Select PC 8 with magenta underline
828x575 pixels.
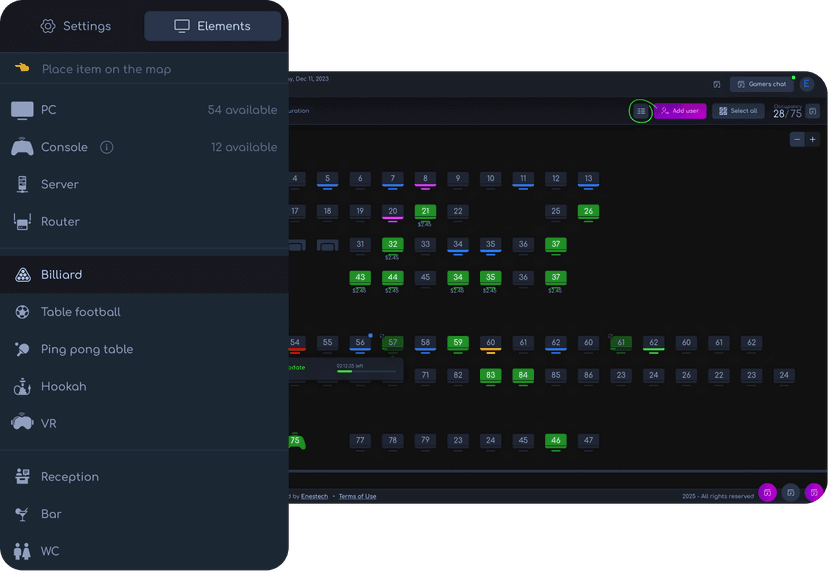pyautogui.click(x=425, y=179)
